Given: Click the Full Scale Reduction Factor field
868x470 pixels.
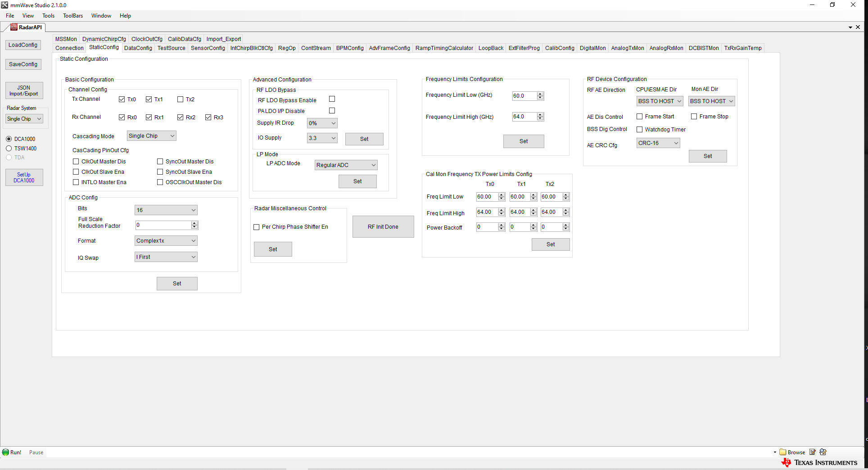Looking at the screenshot, I should [x=167, y=225].
